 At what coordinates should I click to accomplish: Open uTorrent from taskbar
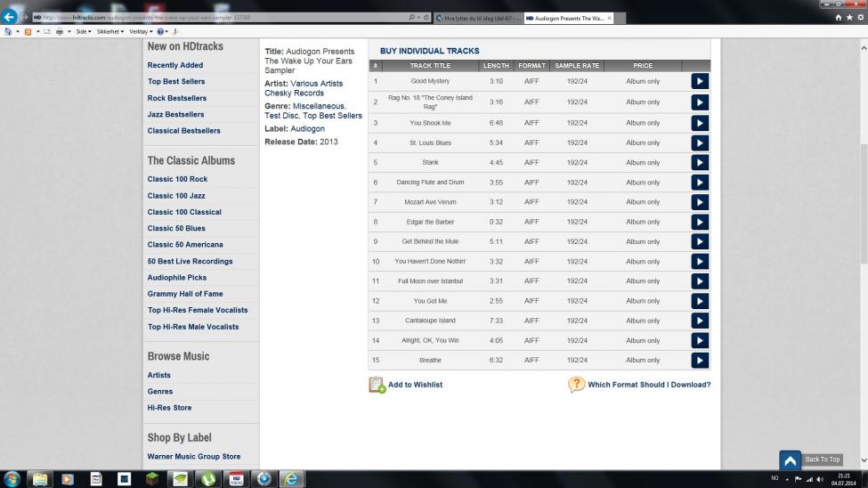[x=208, y=478]
